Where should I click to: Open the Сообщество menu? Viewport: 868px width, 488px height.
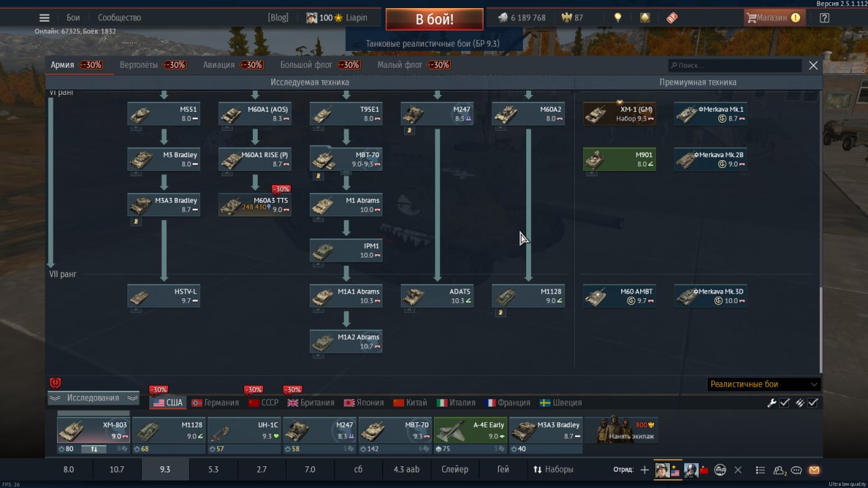[x=119, y=18]
